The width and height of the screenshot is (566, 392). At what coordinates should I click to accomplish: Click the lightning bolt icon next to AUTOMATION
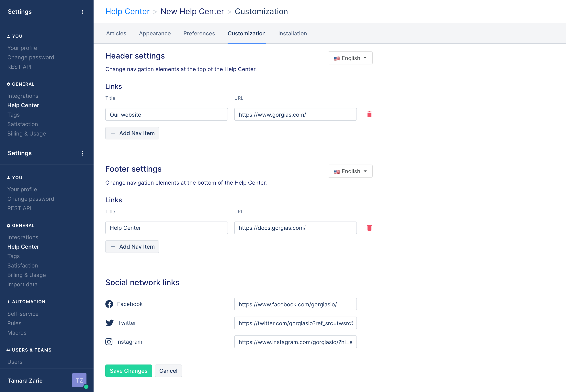[8, 302]
